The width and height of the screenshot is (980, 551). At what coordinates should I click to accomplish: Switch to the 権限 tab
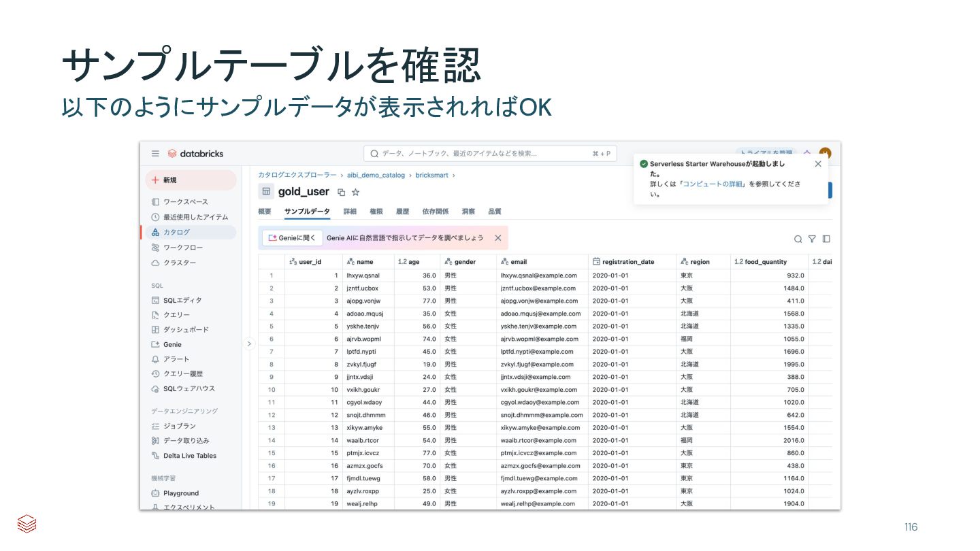376,212
